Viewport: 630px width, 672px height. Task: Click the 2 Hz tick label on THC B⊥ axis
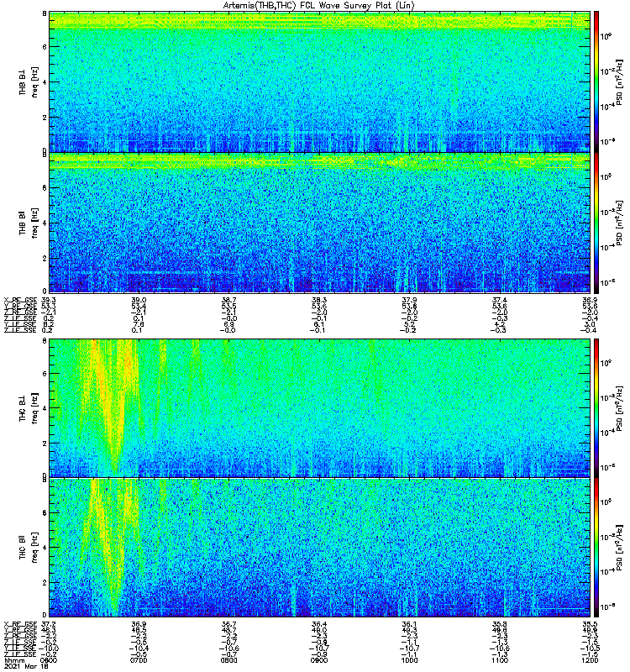pyautogui.click(x=45, y=444)
